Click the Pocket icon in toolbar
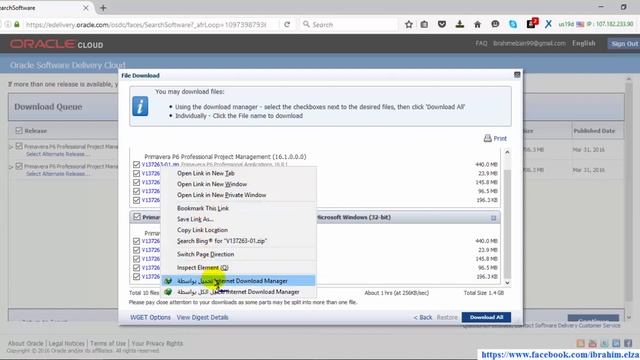640x360 pixels. point(442,24)
